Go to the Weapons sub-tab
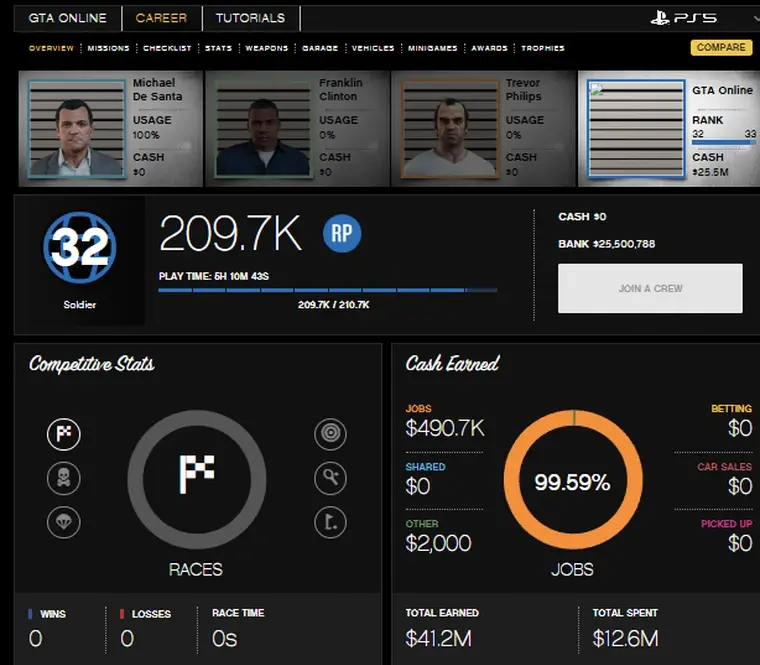760x665 pixels. (x=267, y=48)
